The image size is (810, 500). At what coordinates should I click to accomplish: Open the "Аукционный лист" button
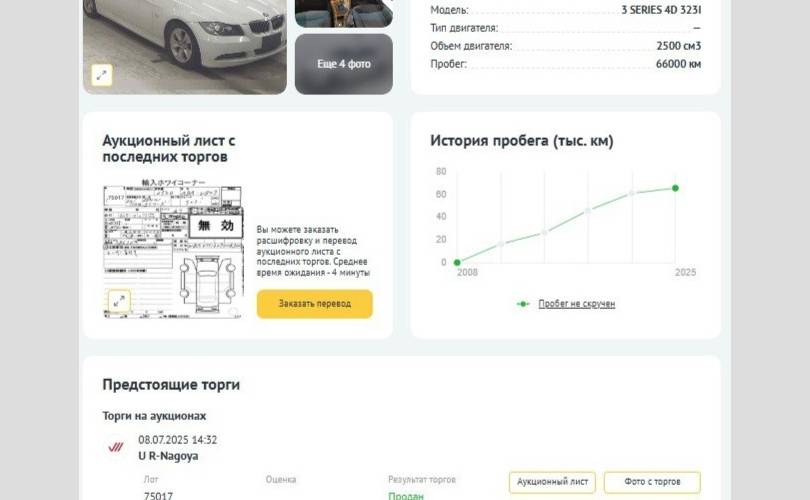coord(552,482)
